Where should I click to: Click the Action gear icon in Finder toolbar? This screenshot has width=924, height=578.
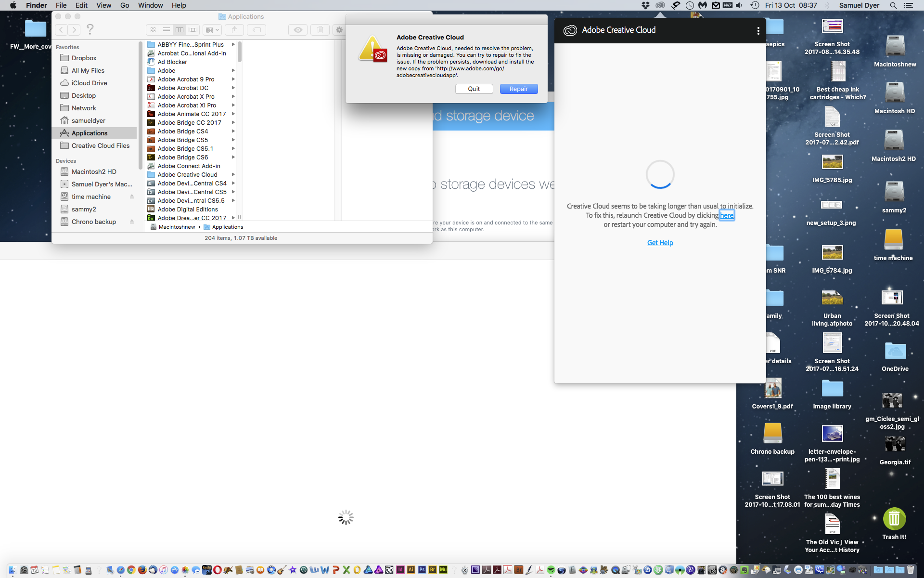[x=339, y=30]
